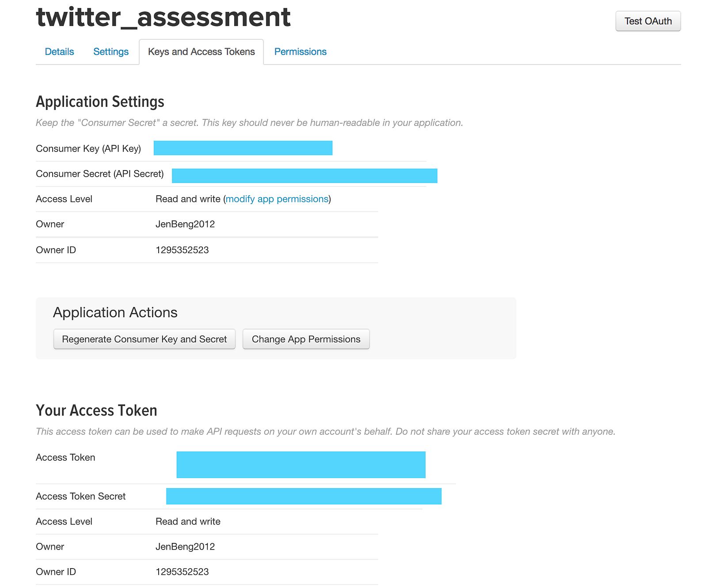Click the Your Access Token heading

tap(96, 410)
